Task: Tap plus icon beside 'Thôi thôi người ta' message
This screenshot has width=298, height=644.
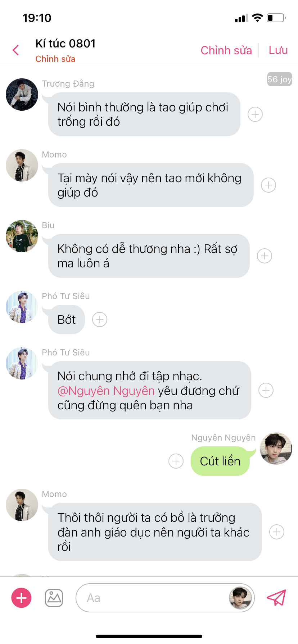Action: [277, 532]
